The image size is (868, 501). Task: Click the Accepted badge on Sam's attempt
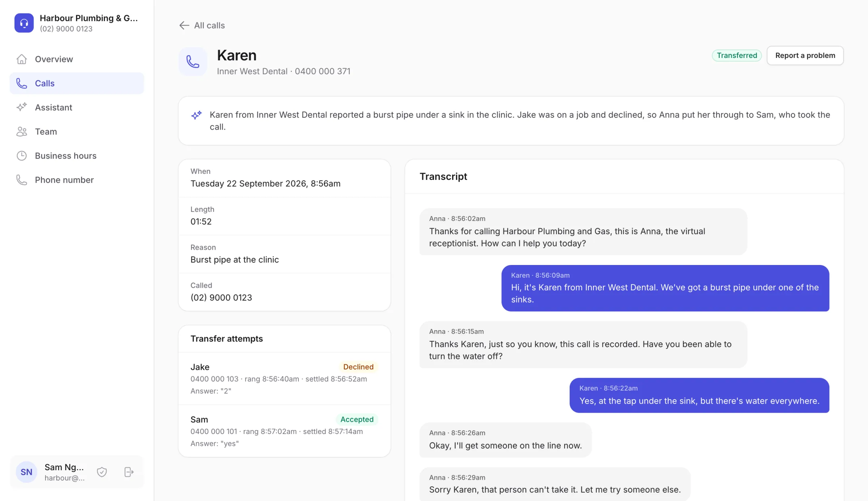click(357, 419)
